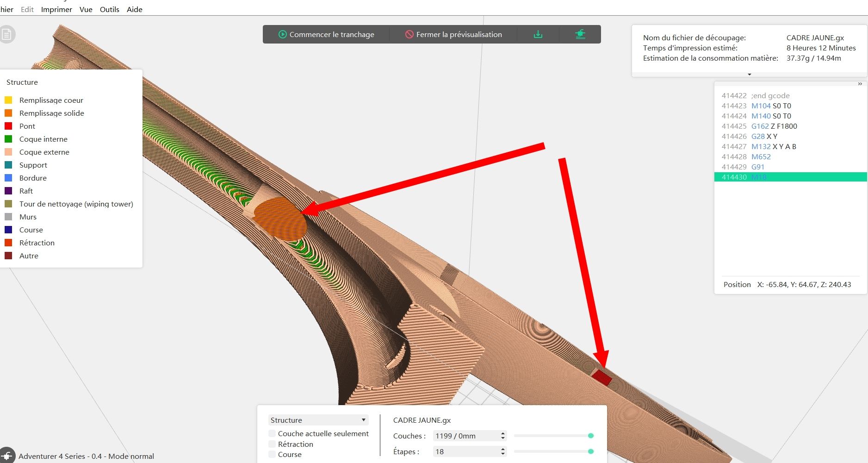Click the download gcode icon in toolbar
The height and width of the screenshot is (463, 868).
coord(538,34)
